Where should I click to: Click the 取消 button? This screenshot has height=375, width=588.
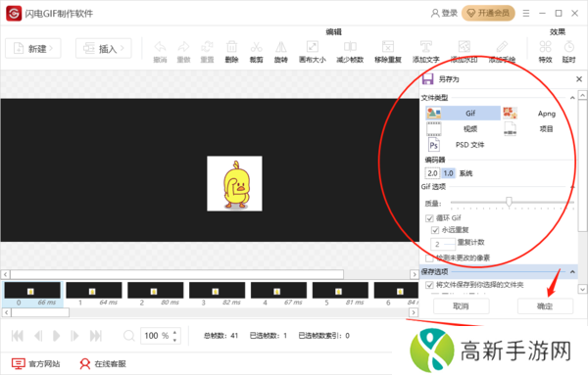pyautogui.click(x=462, y=306)
